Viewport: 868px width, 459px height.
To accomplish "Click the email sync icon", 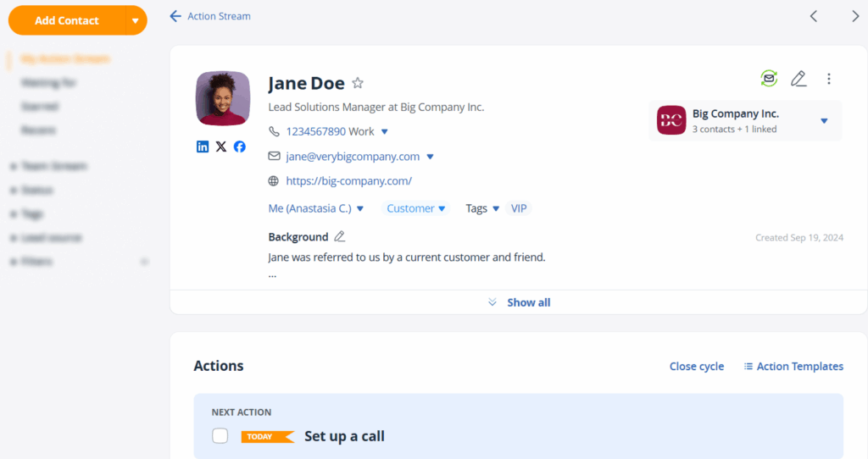I will pyautogui.click(x=769, y=79).
